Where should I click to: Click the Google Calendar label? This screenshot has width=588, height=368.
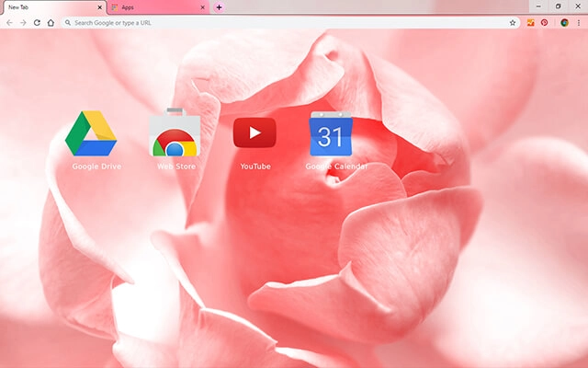coord(336,167)
